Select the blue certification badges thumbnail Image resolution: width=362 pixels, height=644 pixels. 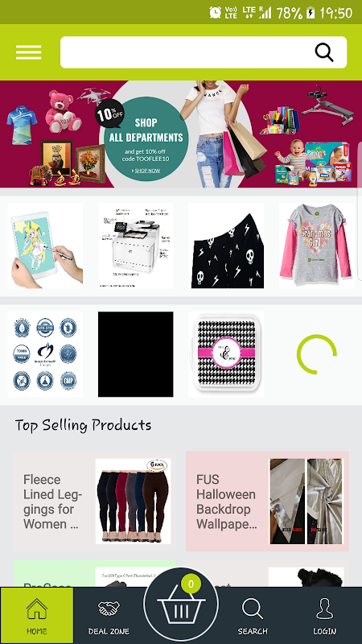45,354
